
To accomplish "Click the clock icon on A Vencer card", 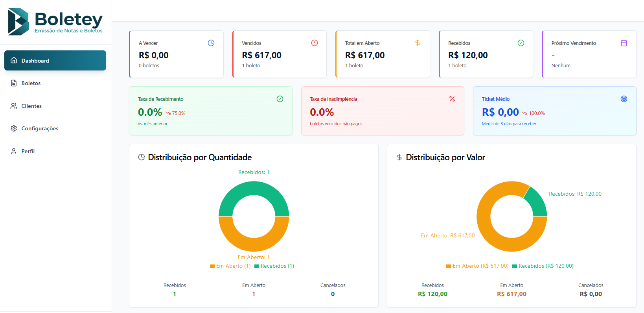I will 211,43.
